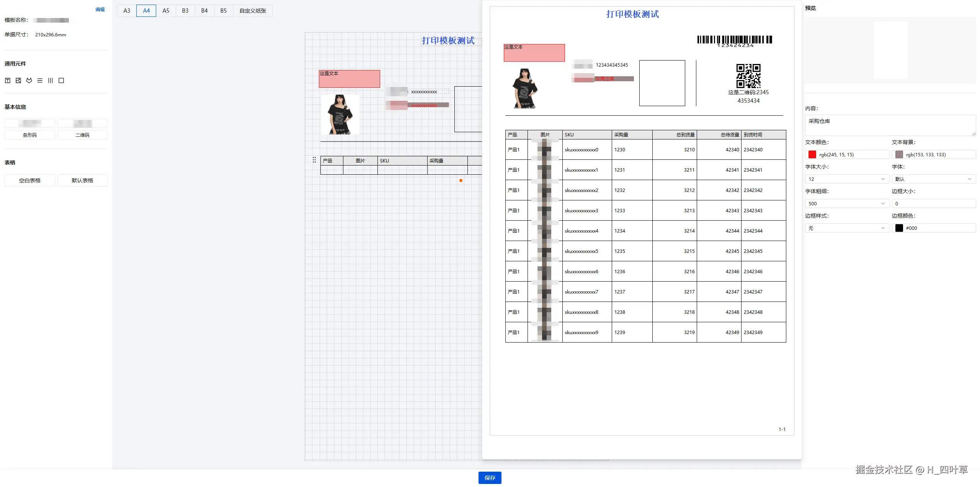The width and height of the screenshot is (980, 487).
Task: Select the image element icon
Action: (18, 80)
